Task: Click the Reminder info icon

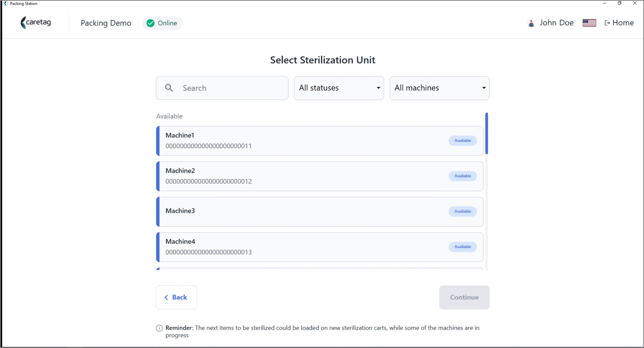Action: (x=159, y=328)
